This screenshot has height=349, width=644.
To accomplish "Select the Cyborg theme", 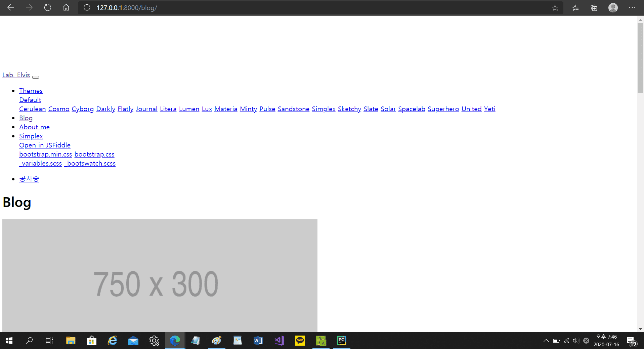I will [83, 109].
